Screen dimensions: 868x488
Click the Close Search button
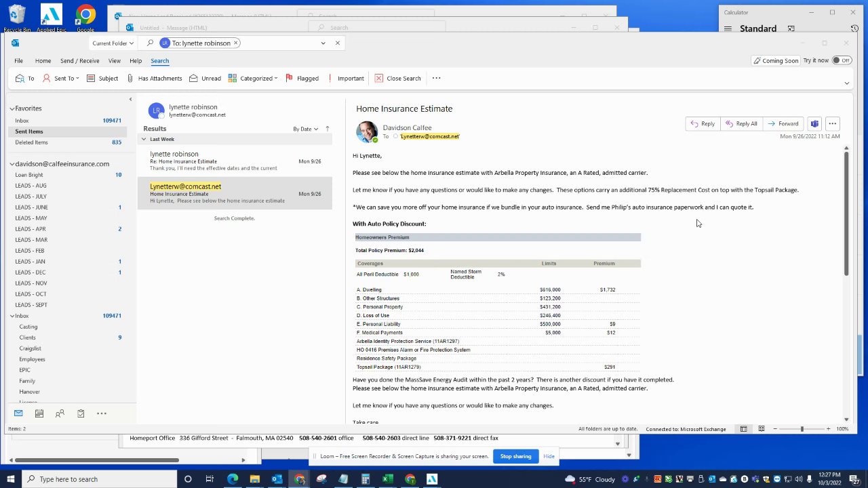(x=397, y=78)
